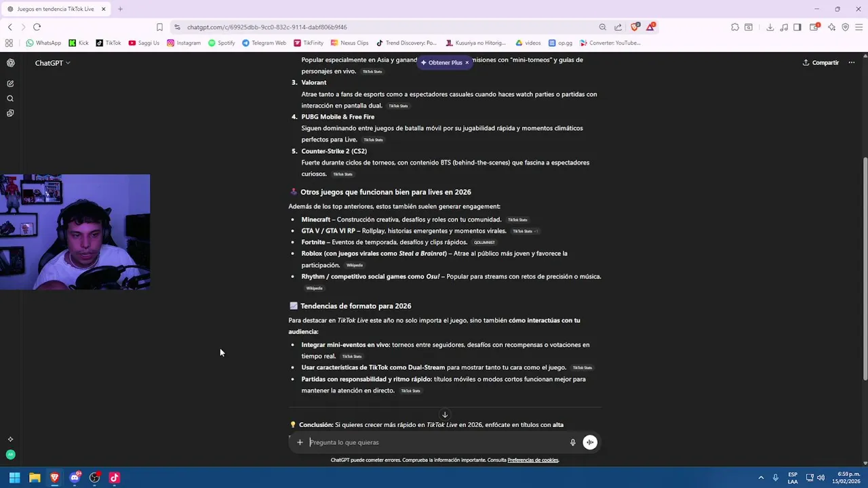Start a new chat with the sidebar pencil icon
Image resolution: width=868 pixels, height=488 pixels.
[10, 83]
